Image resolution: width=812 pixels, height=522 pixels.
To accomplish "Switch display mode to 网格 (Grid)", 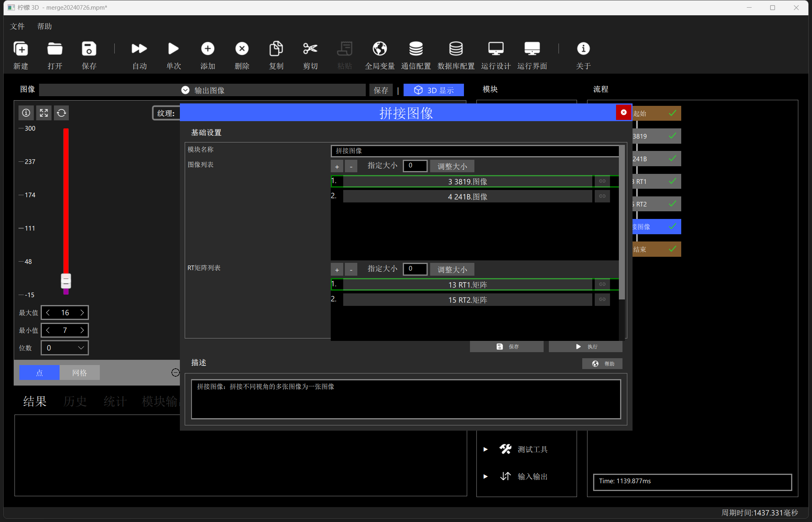I will tap(80, 373).
